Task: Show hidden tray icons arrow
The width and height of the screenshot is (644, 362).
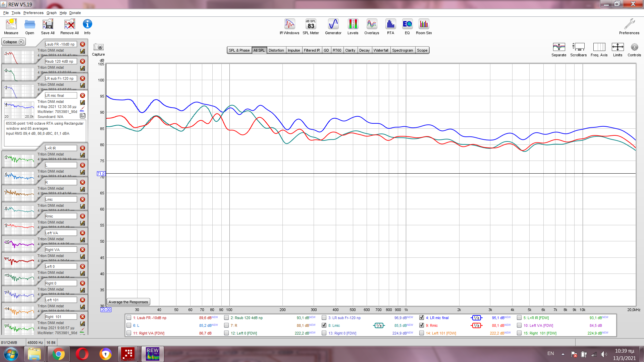Action: (563, 354)
